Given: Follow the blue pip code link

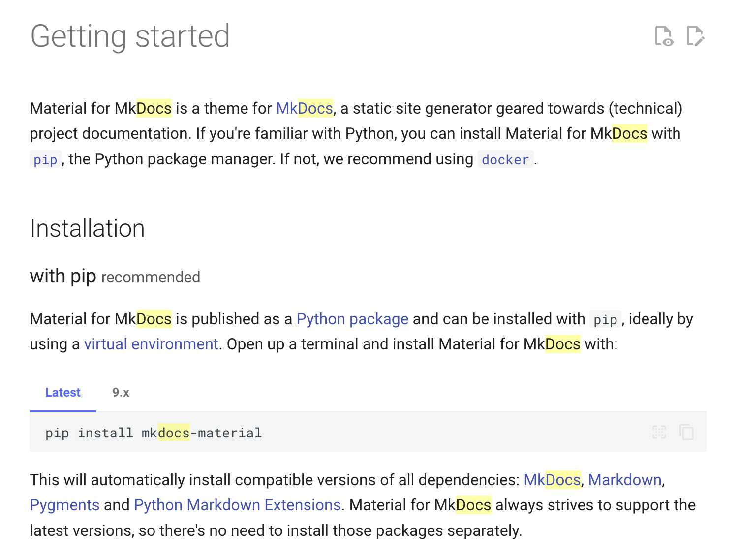Looking at the screenshot, I should 45,160.
